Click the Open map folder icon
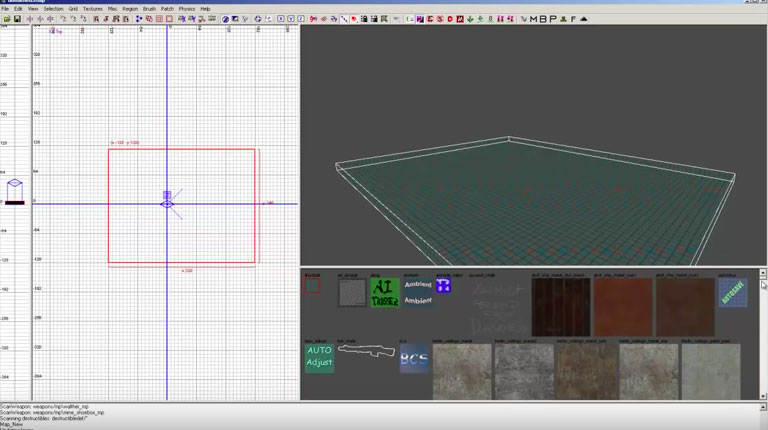The width and height of the screenshot is (768, 430). coord(6,18)
